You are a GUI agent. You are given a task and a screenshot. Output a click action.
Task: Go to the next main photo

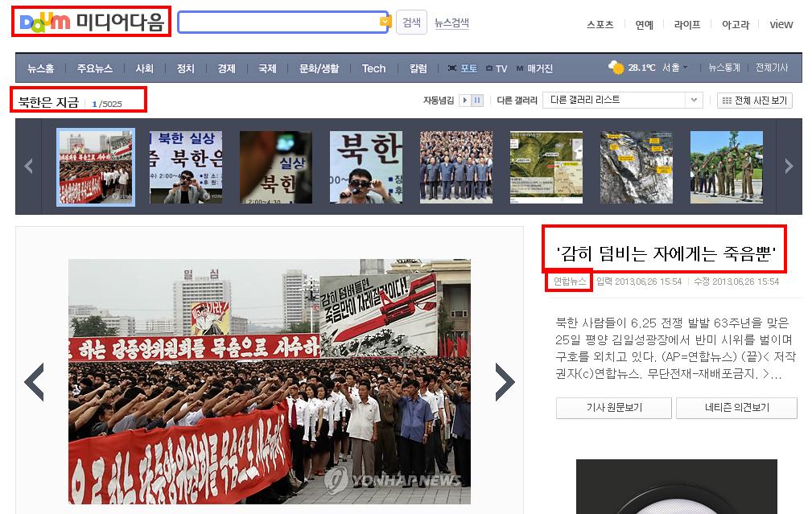coord(505,382)
